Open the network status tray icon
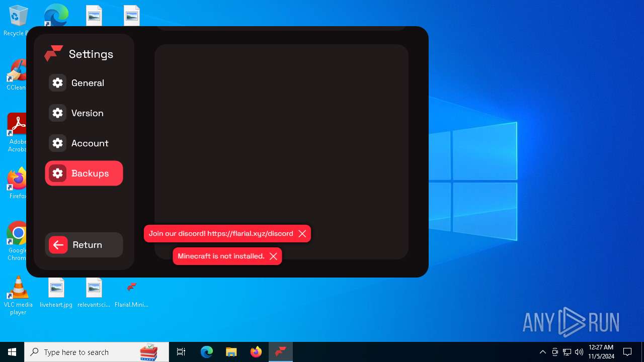The height and width of the screenshot is (362, 644). pos(567,352)
